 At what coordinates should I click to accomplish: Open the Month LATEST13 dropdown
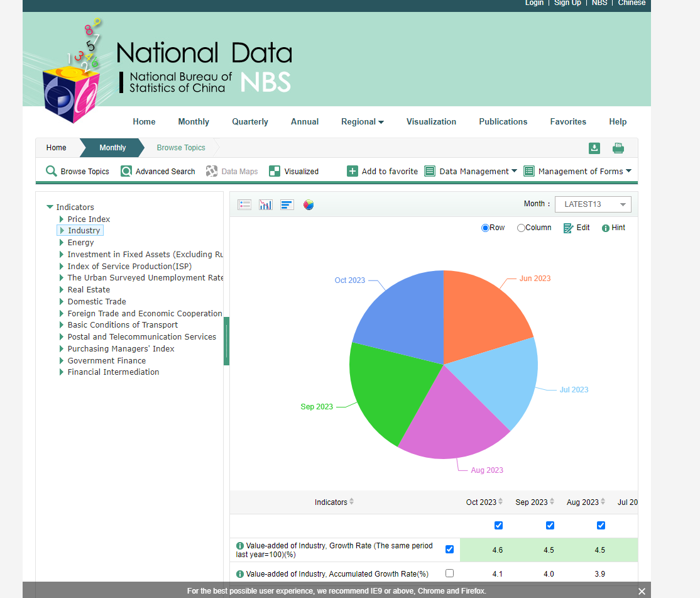point(593,204)
